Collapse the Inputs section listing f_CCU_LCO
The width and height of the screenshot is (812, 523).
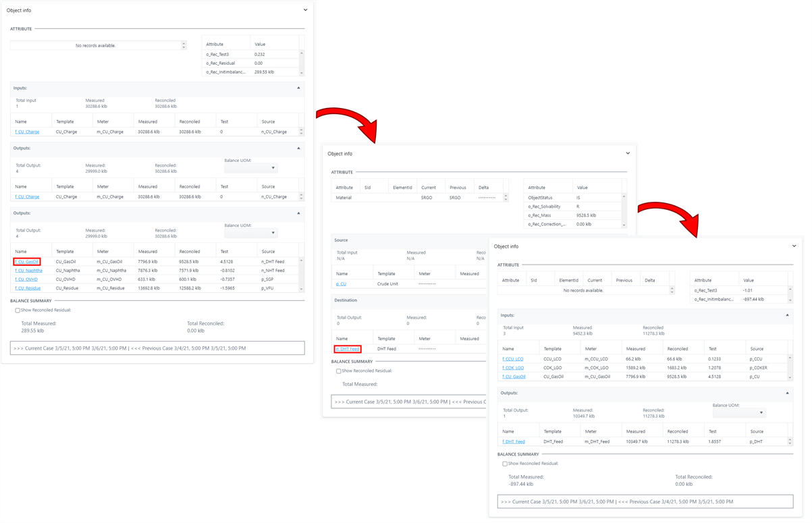(787, 315)
